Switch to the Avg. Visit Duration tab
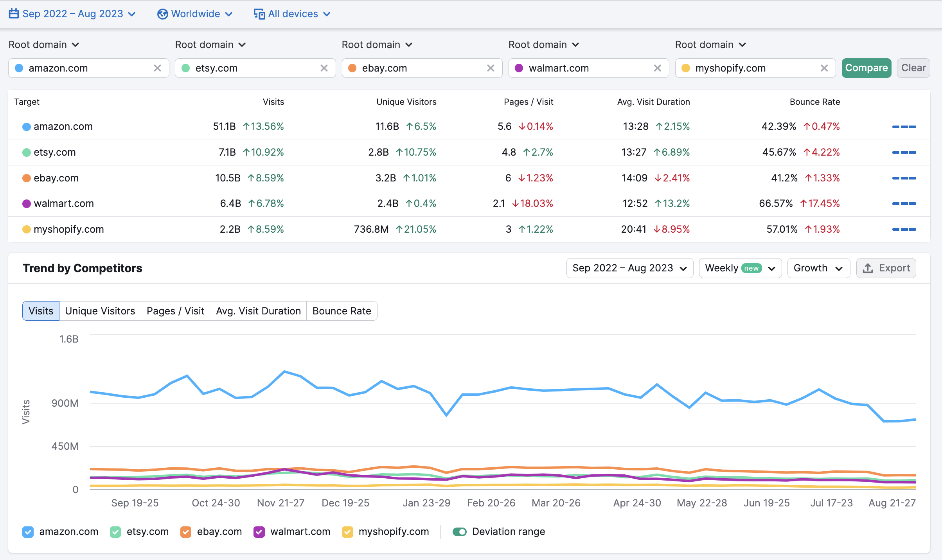 pos(258,311)
